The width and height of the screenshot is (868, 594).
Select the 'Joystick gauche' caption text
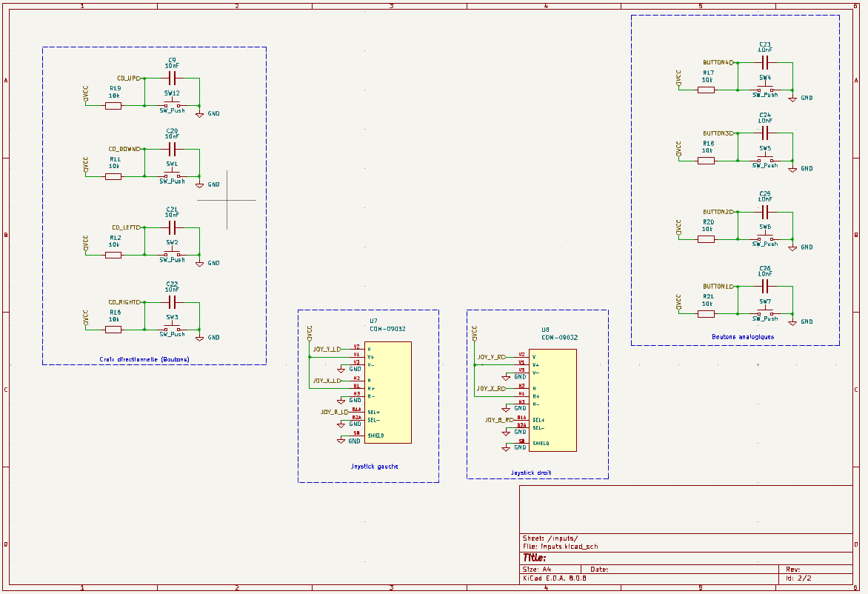click(x=374, y=466)
